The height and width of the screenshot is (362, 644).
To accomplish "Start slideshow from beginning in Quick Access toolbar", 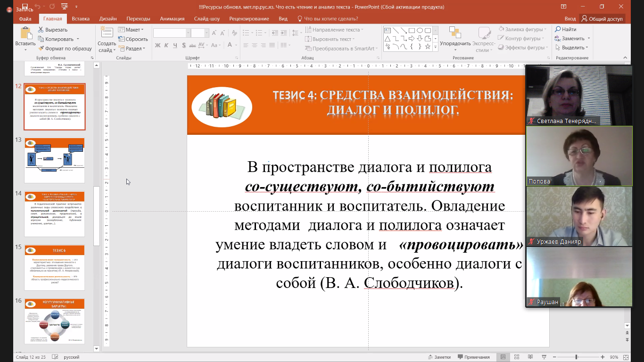I will [x=65, y=7].
